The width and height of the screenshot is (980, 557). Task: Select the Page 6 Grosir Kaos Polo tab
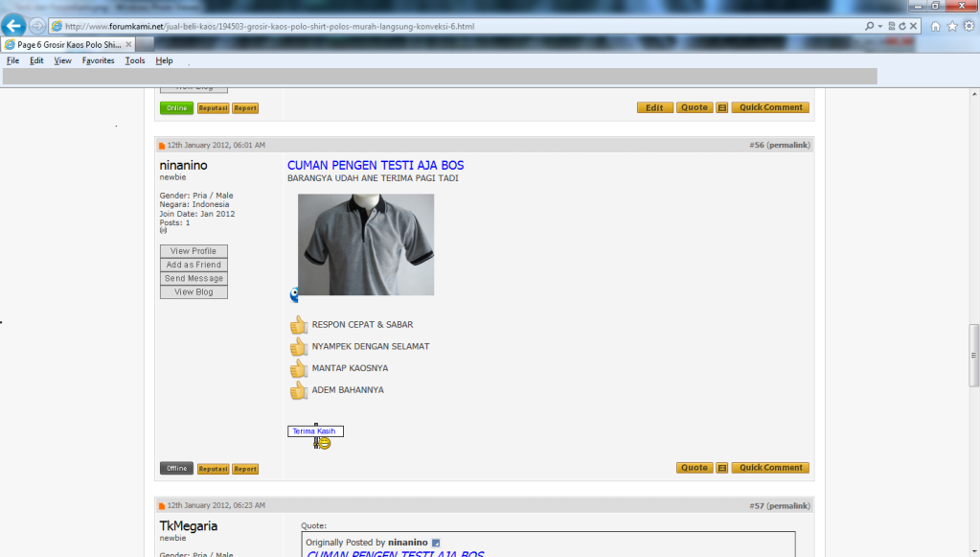(67, 44)
